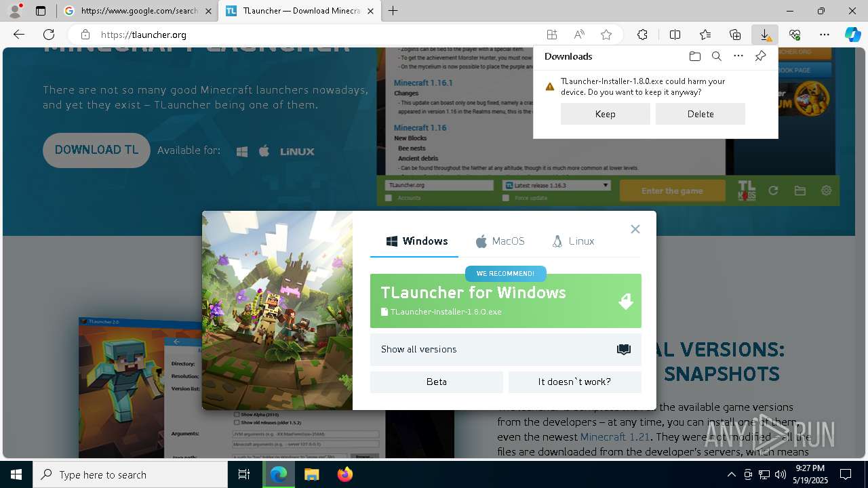Viewport: 868px width, 488px height.
Task: Expand Show all versions
Action: [x=506, y=350]
